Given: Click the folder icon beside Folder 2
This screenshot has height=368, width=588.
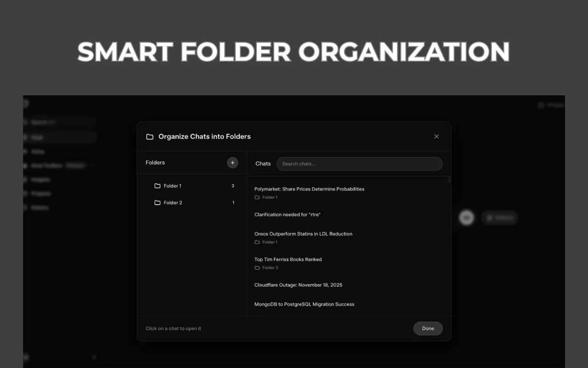Looking at the screenshot, I should (157, 203).
